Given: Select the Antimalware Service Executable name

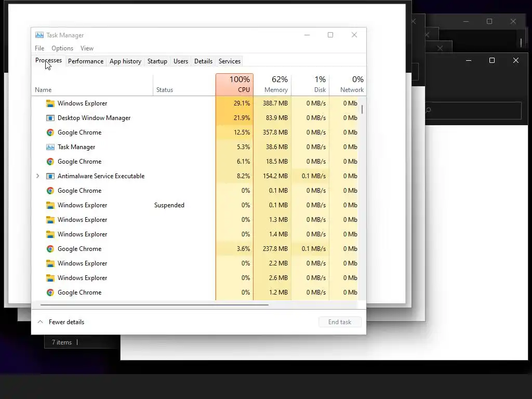Looking at the screenshot, I should (101, 176).
